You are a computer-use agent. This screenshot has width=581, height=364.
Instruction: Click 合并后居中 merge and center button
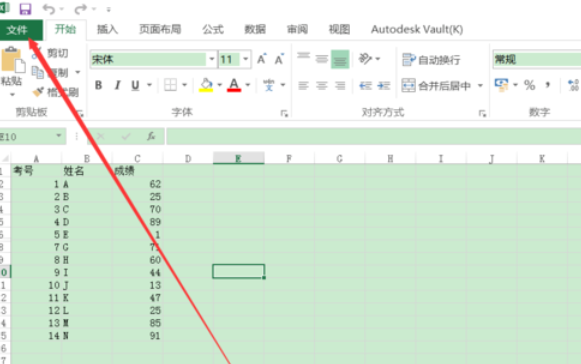click(436, 86)
